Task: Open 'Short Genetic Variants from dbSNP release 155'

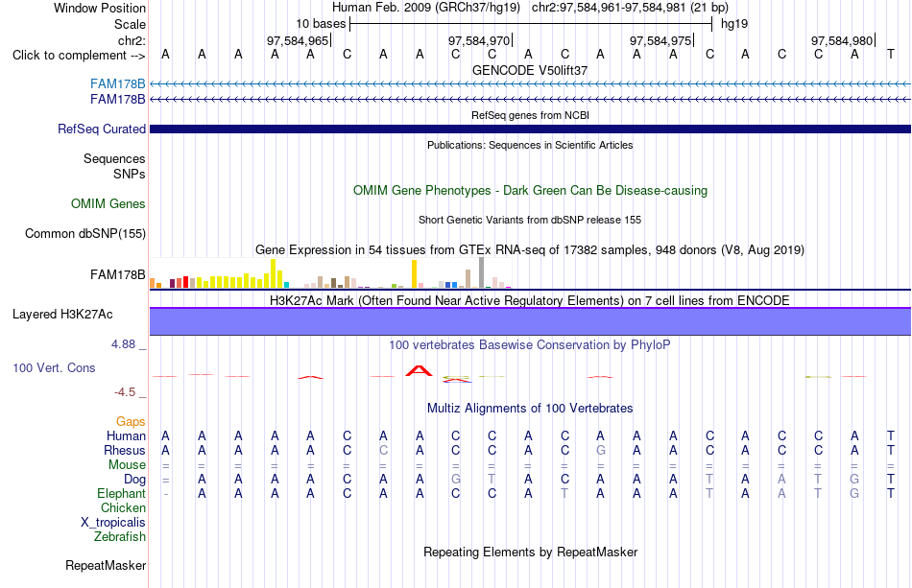Action: coord(530,220)
